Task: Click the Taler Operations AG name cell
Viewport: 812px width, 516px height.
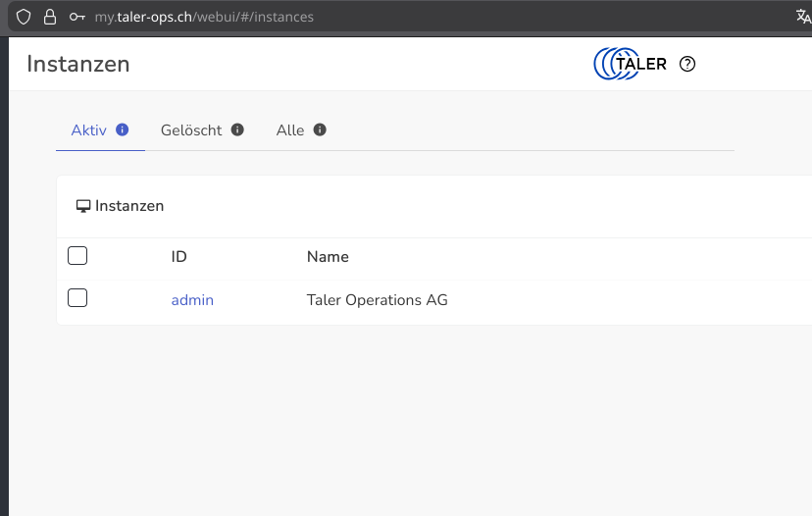Action: pos(377,300)
